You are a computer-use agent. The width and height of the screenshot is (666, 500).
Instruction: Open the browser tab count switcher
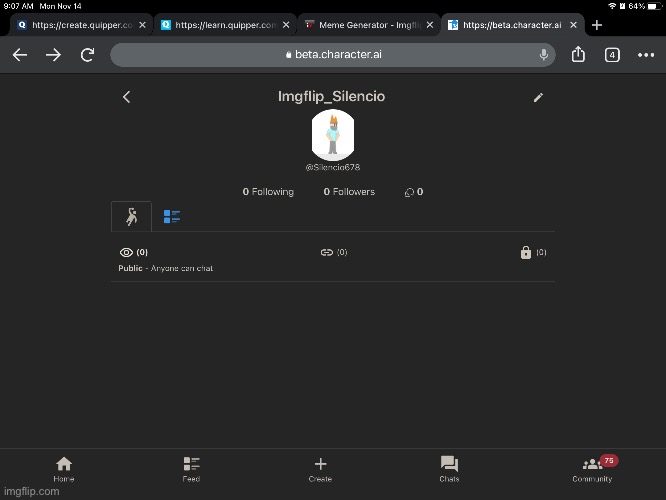(x=612, y=55)
